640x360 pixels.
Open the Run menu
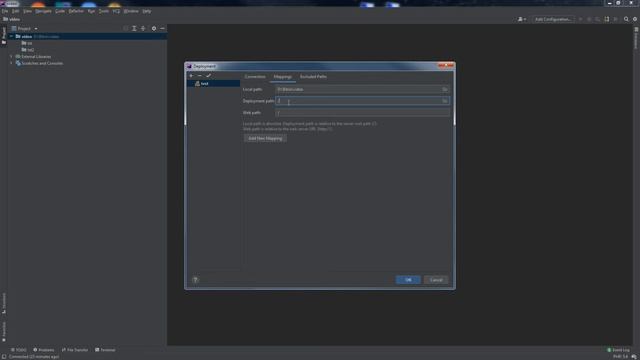(x=91, y=11)
